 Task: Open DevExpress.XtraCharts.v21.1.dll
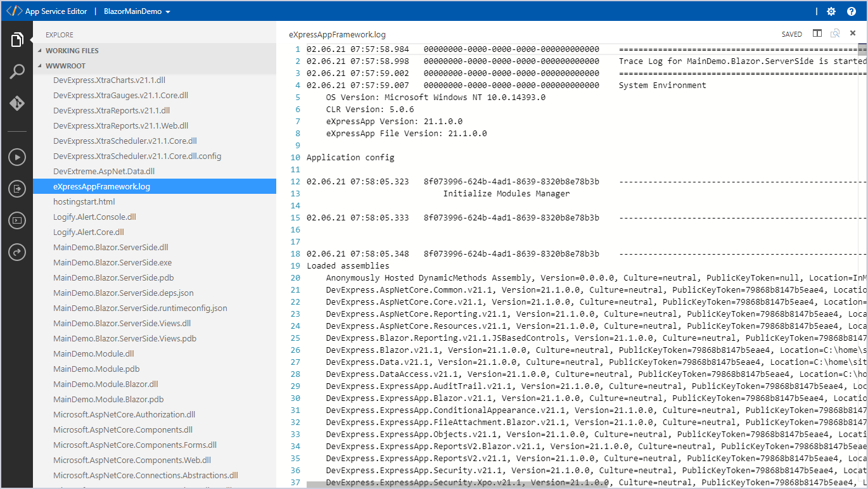pyautogui.click(x=109, y=80)
